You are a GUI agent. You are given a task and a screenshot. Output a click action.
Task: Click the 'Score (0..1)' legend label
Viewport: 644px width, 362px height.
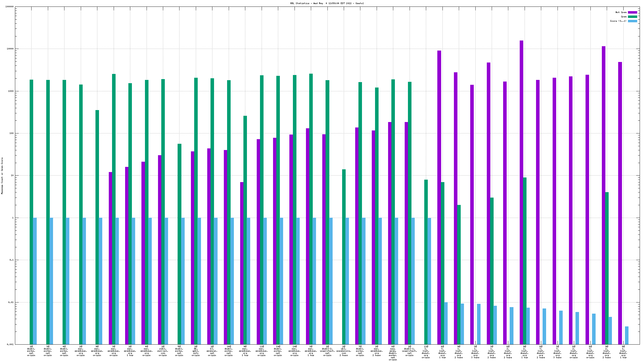618,21
